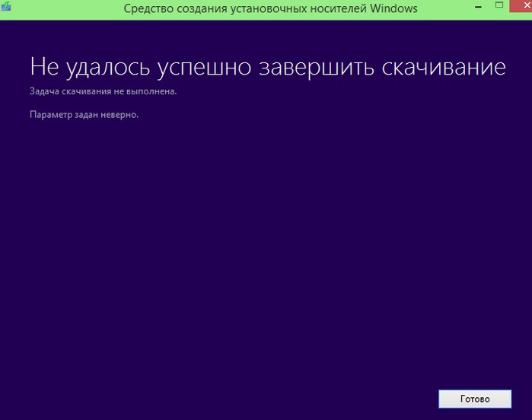The height and width of the screenshot is (420, 532).
Task: Click the word 'носителей' in the title bar
Action: 339,9
